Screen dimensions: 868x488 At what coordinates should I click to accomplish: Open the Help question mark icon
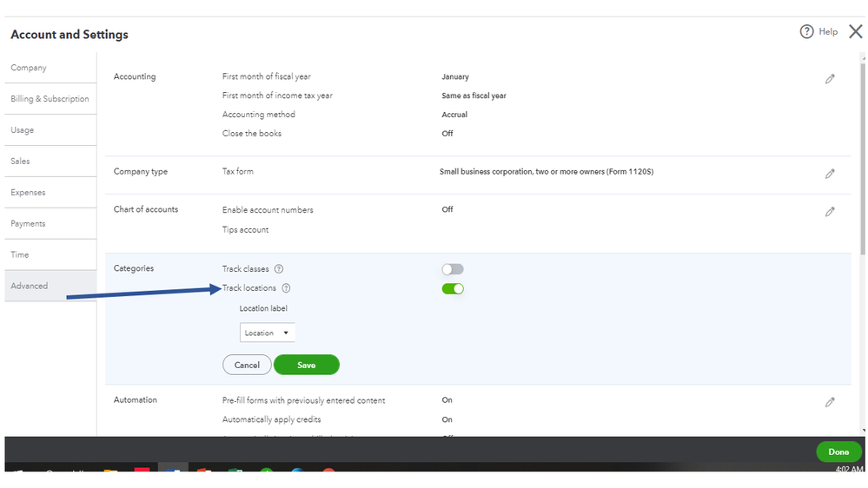806,31
